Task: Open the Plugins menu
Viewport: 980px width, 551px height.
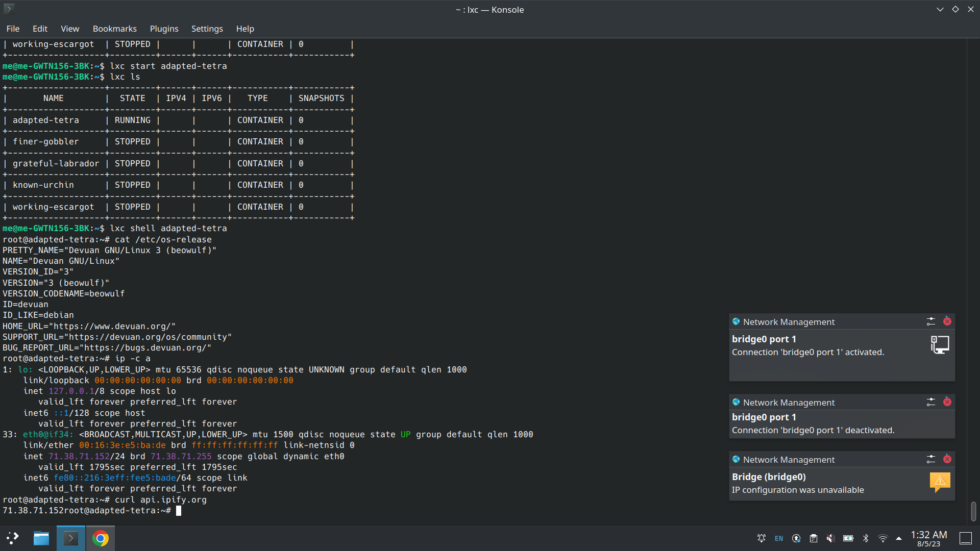Action: pos(164,29)
